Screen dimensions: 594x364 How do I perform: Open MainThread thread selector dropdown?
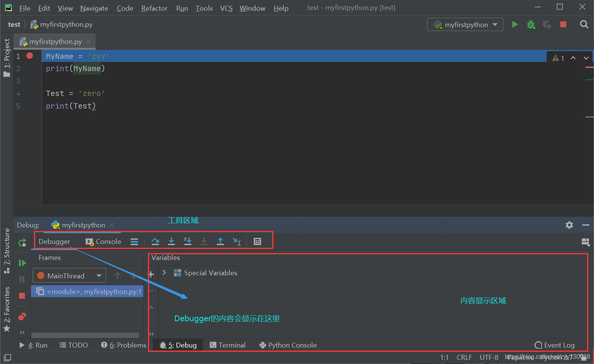[69, 276]
